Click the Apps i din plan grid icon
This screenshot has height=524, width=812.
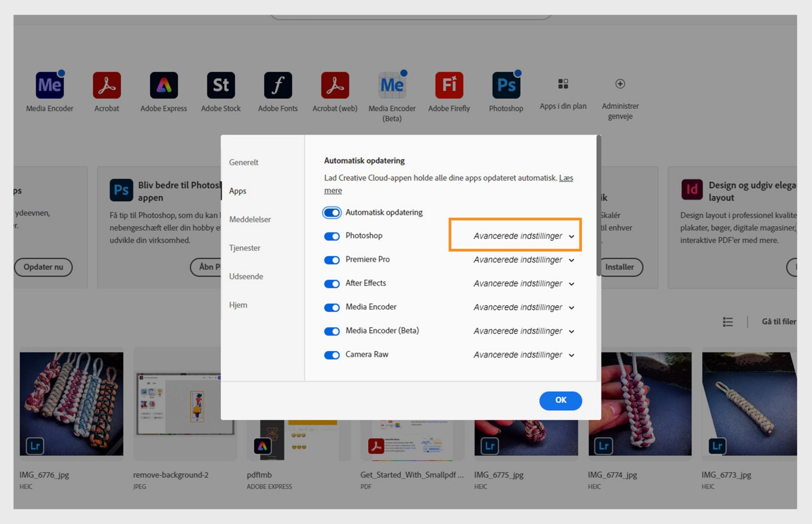[x=563, y=84]
